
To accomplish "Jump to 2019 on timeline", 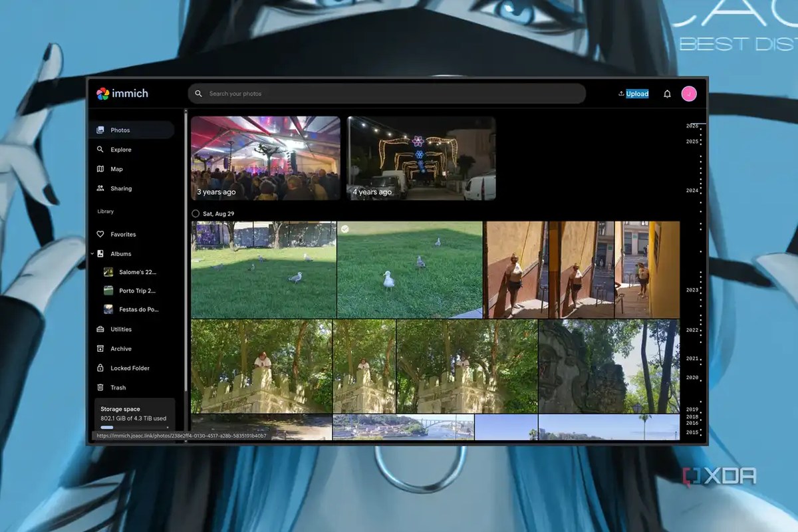I will point(692,410).
